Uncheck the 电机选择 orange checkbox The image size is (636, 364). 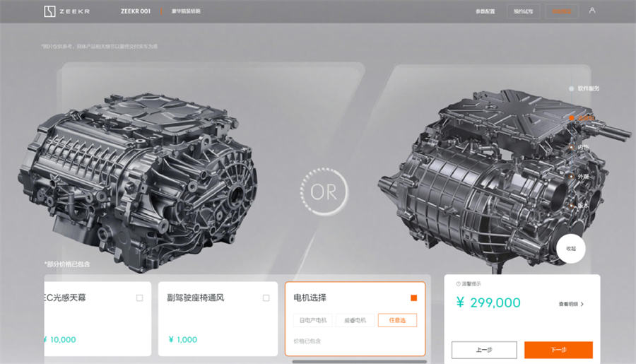pos(413,298)
